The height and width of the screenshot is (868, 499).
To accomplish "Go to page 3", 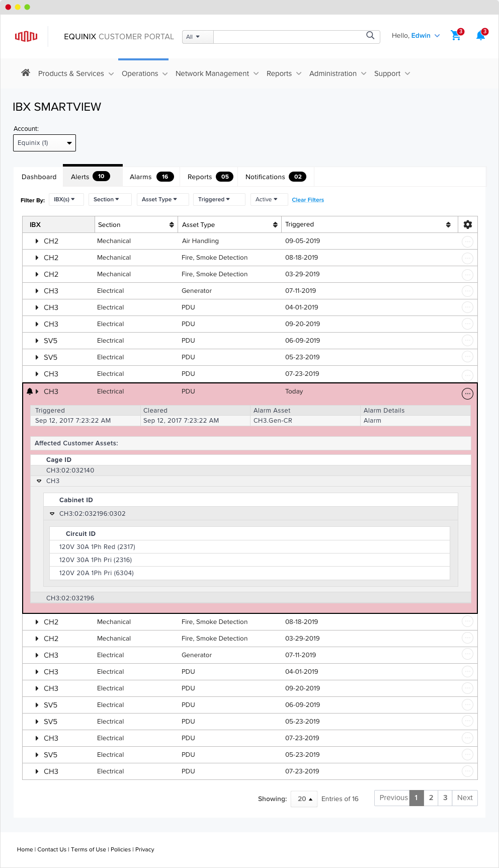I will click(x=445, y=798).
